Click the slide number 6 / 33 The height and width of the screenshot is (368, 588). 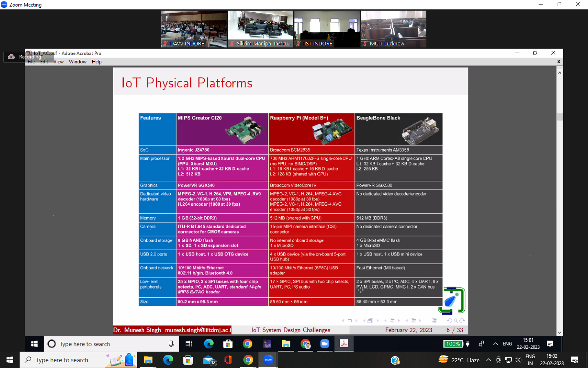454,330
